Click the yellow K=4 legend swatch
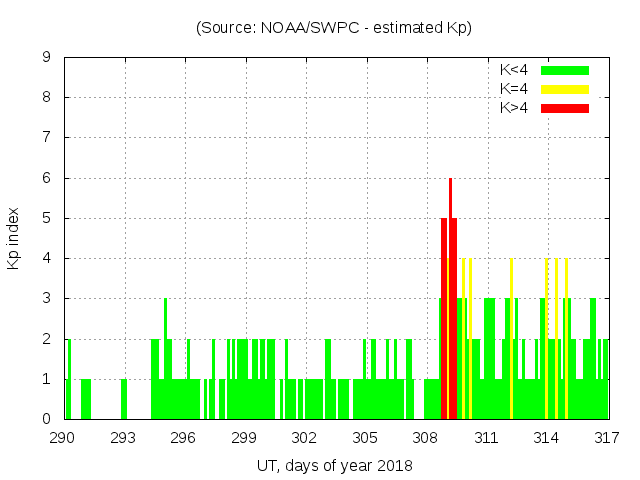 click(x=565, y=89)
